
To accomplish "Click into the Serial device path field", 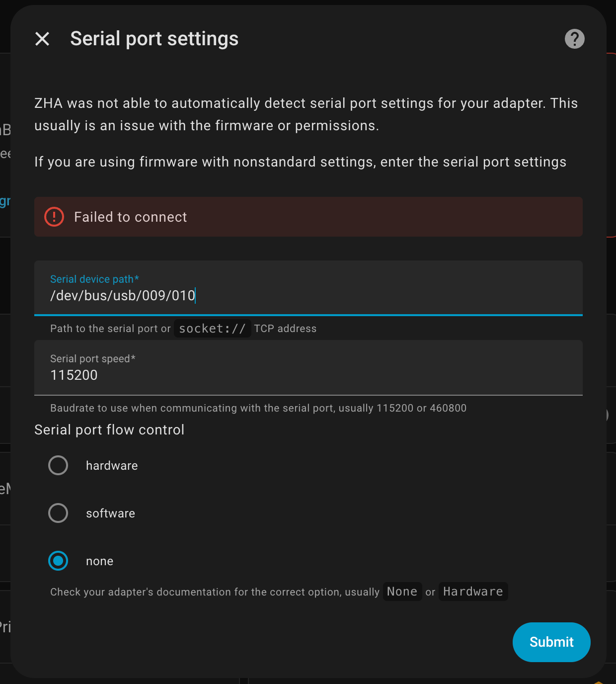I will click(x=308, y=295).
